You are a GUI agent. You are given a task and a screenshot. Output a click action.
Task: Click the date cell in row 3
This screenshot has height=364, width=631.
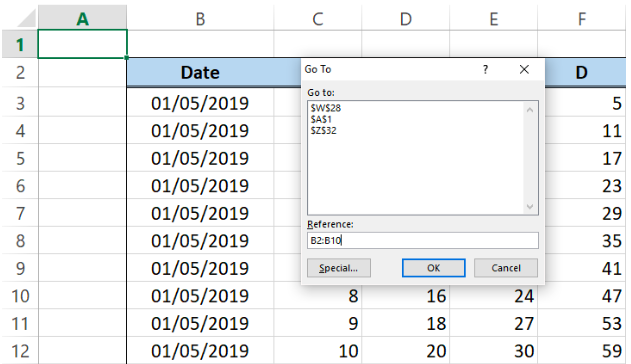(200, 103)
